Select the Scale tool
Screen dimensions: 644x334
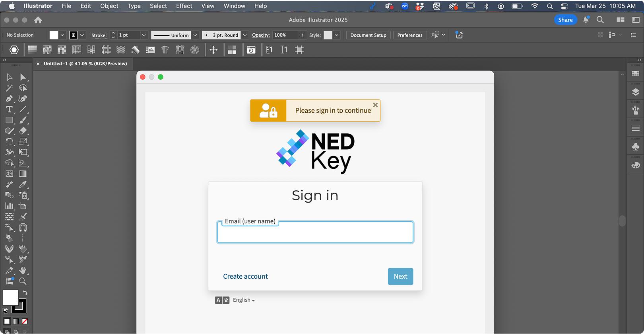tap(23, 142)
